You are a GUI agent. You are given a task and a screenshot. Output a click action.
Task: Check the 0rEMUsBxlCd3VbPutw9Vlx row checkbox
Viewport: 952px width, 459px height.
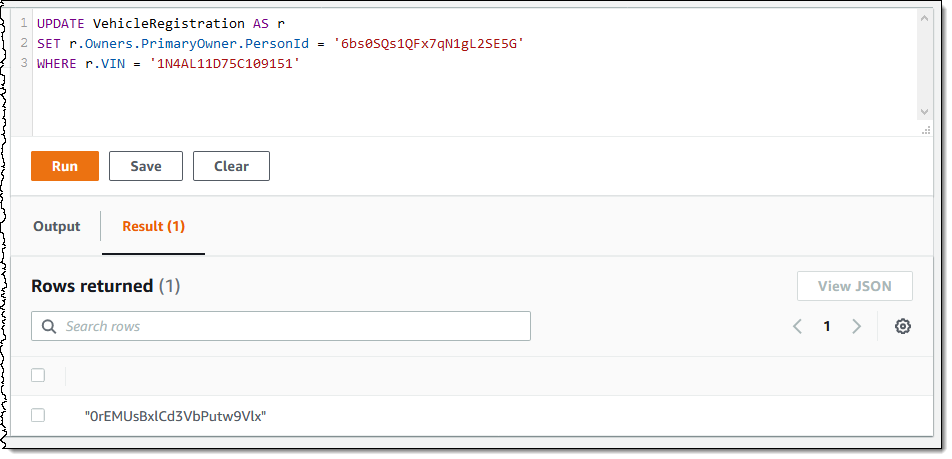click(38, 415)
